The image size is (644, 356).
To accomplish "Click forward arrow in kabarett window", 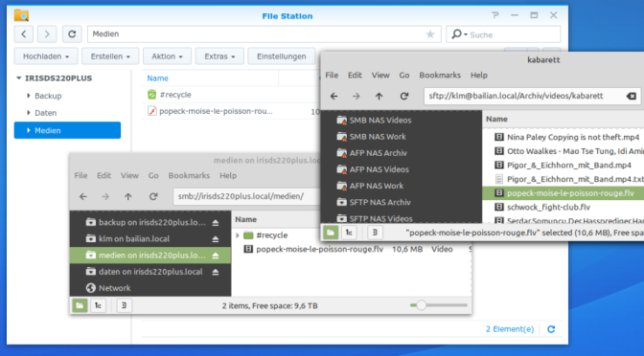I will coord(356,96).
